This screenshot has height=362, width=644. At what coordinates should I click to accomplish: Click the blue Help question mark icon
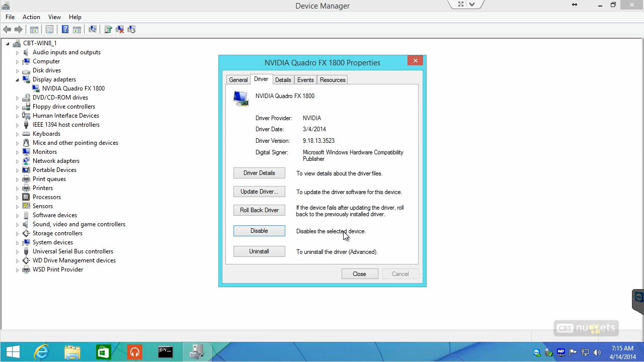coord(65,30)
